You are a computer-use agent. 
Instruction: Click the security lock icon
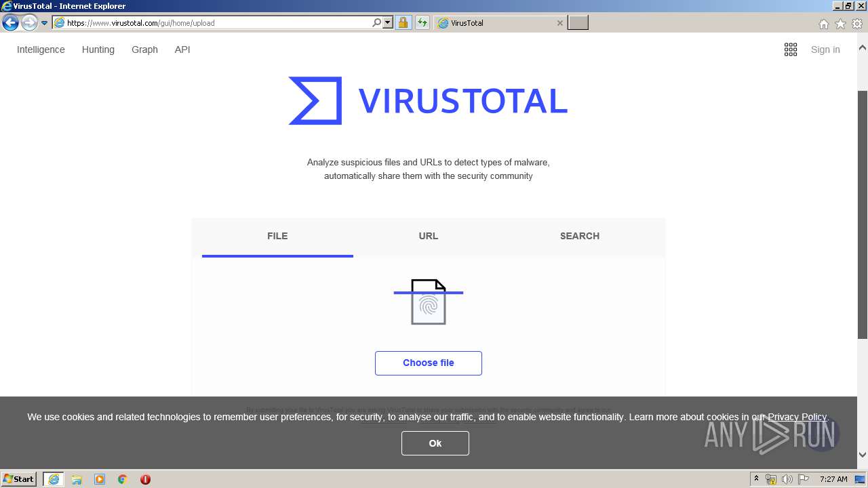403,23
